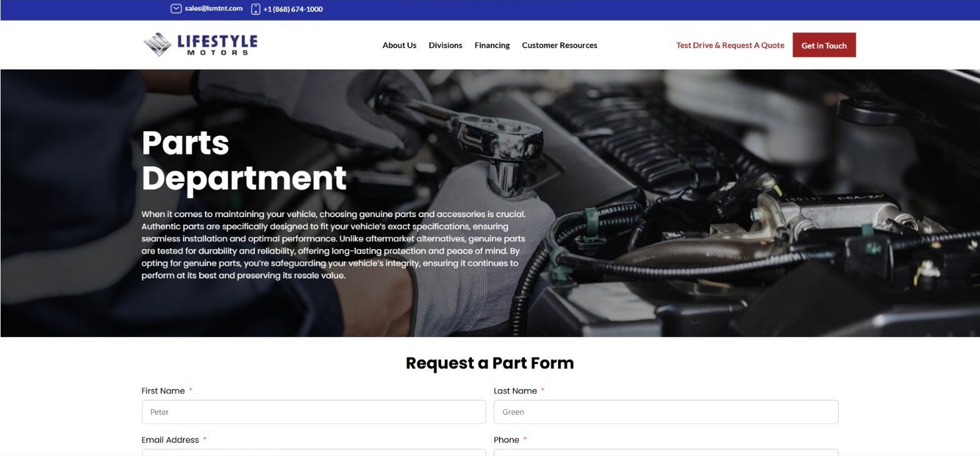
Task: Open the Divisions menu
Action: pyautogui.click(x=446, y=45)
